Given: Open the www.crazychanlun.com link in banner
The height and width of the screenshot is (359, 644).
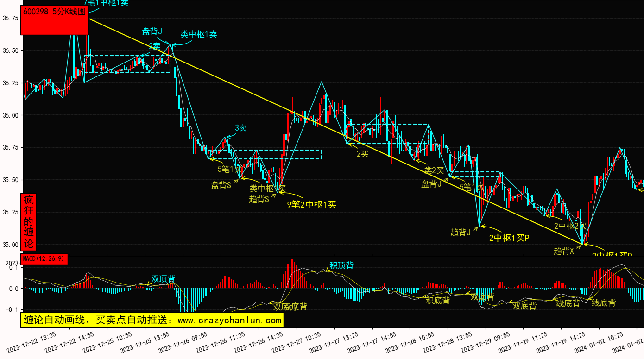Looking at the screenshot, I should (229, 320).
